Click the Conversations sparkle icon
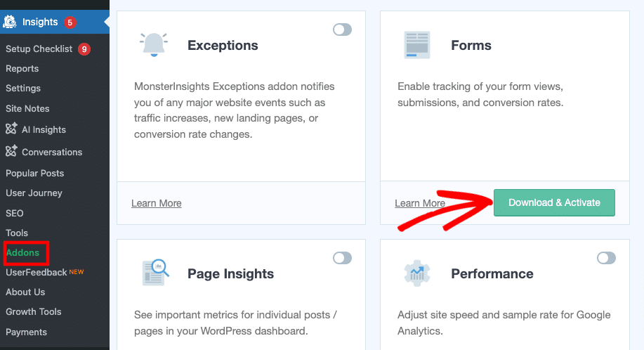 pos(11,152)
